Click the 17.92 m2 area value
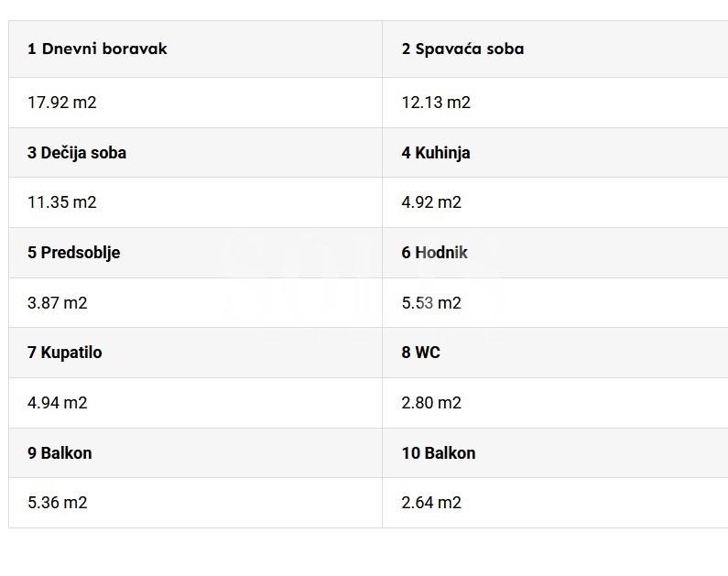 pos(61,103)
